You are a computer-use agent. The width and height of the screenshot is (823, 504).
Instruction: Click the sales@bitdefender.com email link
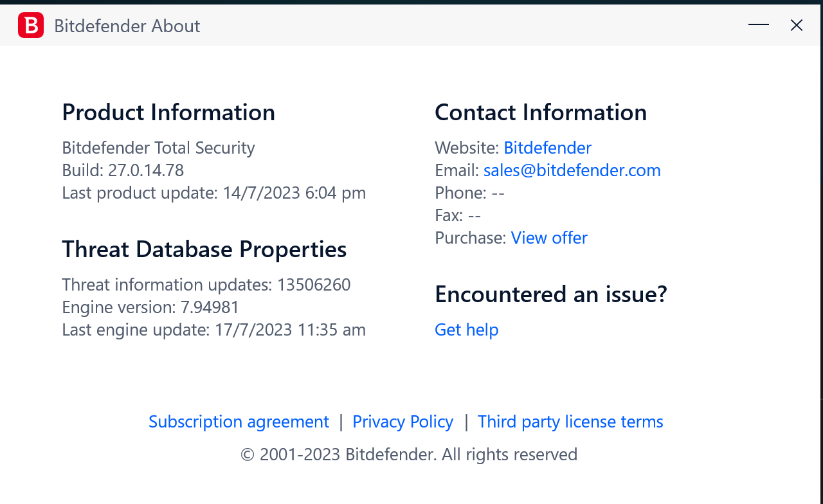point(572,170)
